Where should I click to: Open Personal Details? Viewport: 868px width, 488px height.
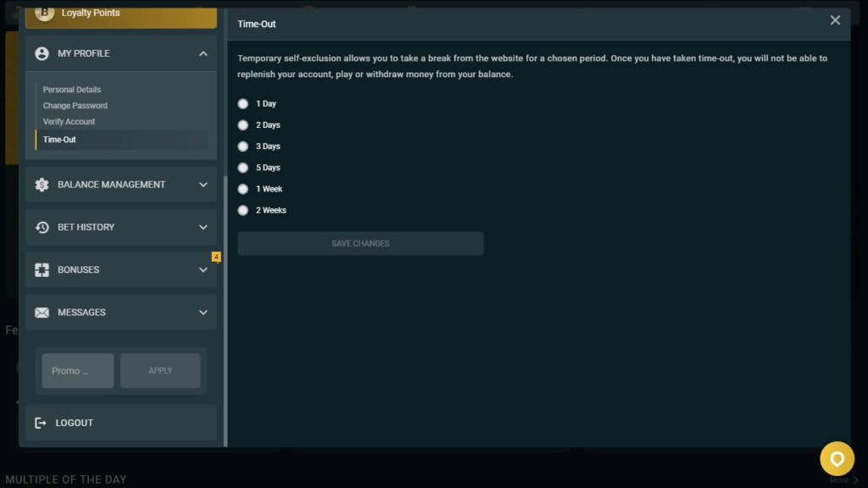(x=72, y=90)
